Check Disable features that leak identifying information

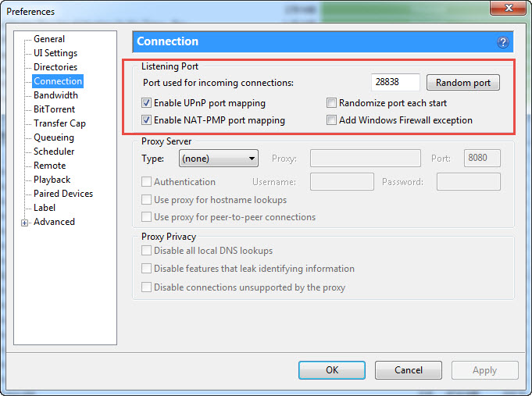point(146,269)
